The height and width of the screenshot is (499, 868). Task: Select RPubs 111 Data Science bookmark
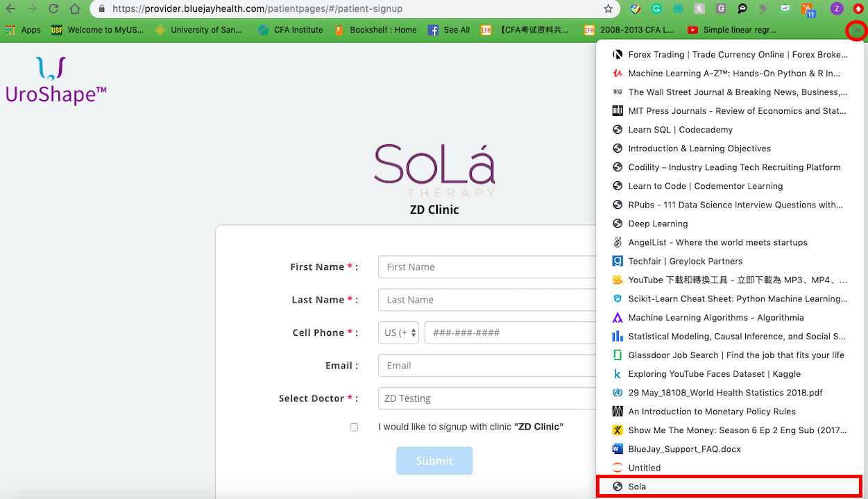click(730, 204)
